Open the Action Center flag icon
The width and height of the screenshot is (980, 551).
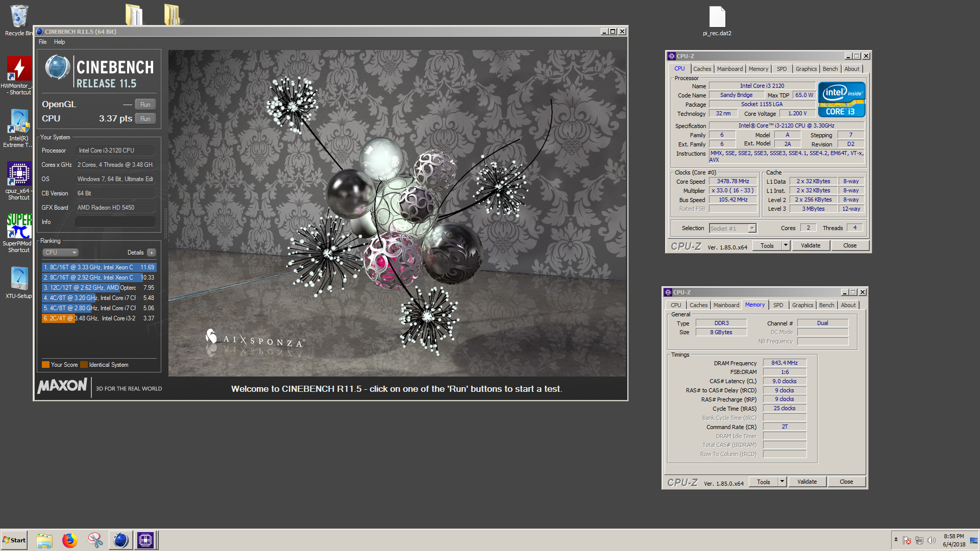(x=907, y=540)
